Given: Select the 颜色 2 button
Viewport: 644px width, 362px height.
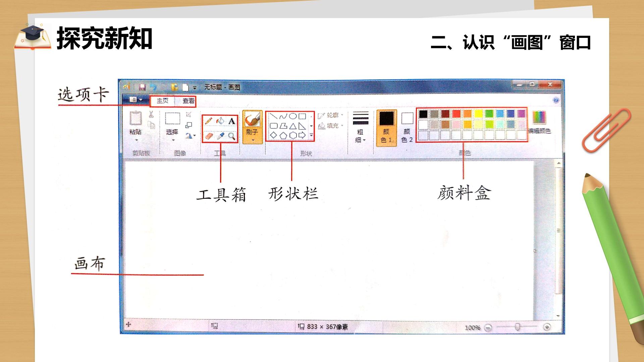Looking at the screenshot, I should coord(407,128).
